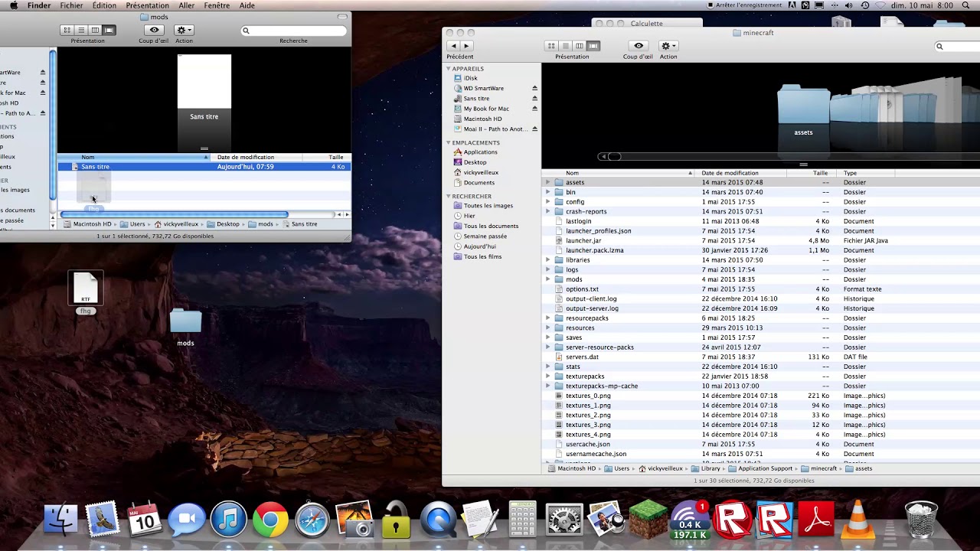
Task: Open Action gear menu in mods window
Action: (x=184, y=30)
